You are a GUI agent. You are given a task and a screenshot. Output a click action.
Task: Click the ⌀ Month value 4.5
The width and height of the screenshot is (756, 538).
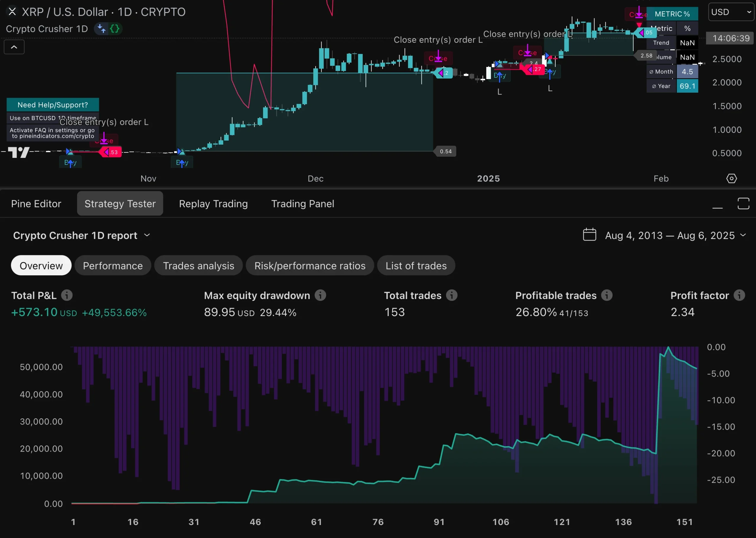click(687, 71)
